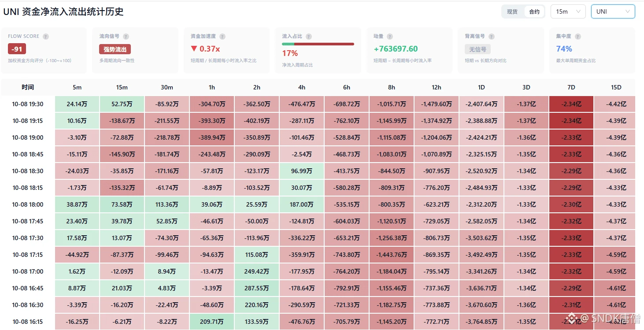Click help icon beside 流入占比

[309, 37]
